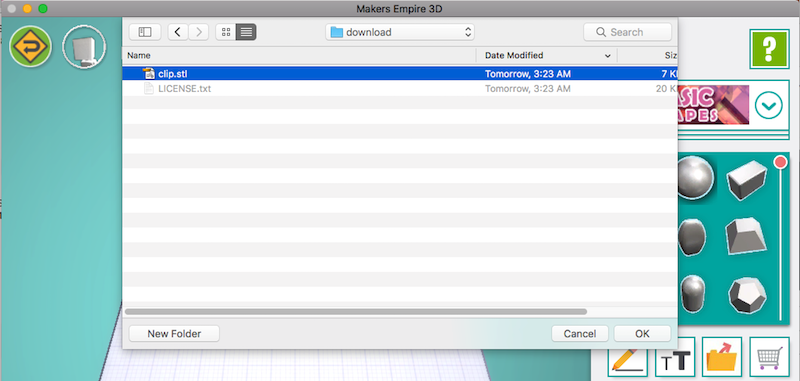800x381 pixels.
Task: Switch to list view in file dialog
Action: point(246,32)
